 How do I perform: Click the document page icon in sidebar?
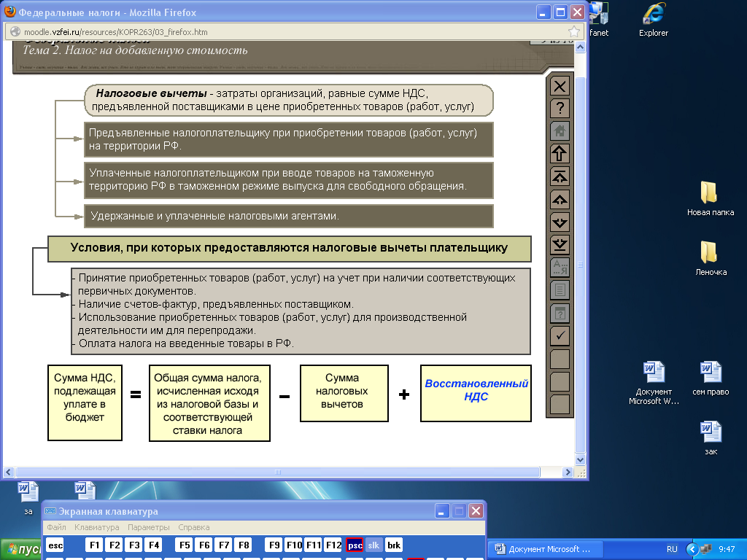560,290
